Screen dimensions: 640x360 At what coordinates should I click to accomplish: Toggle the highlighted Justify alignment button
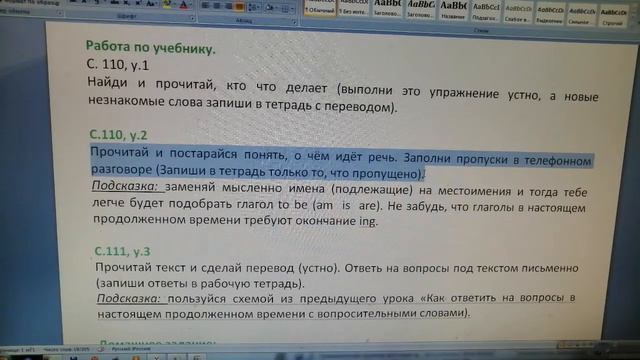point(240,7)
